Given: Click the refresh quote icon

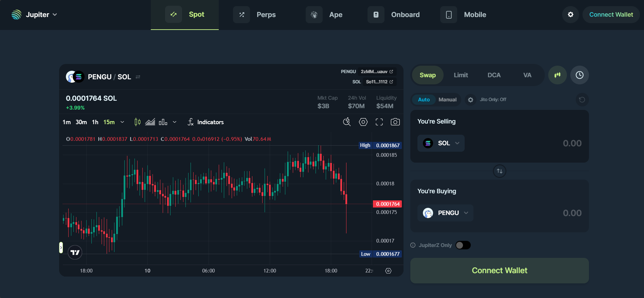Looking at the screenshot, I should tap(582, 100).
